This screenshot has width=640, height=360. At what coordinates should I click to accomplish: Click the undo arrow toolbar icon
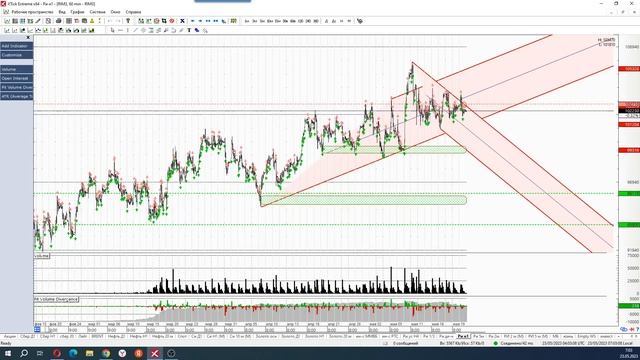(x=109, y=21)
